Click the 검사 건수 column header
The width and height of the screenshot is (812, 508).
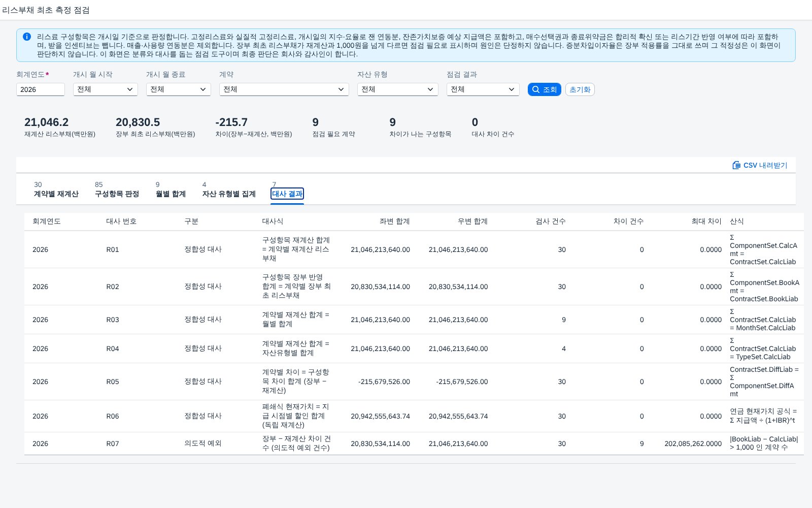tap(551, 221)
